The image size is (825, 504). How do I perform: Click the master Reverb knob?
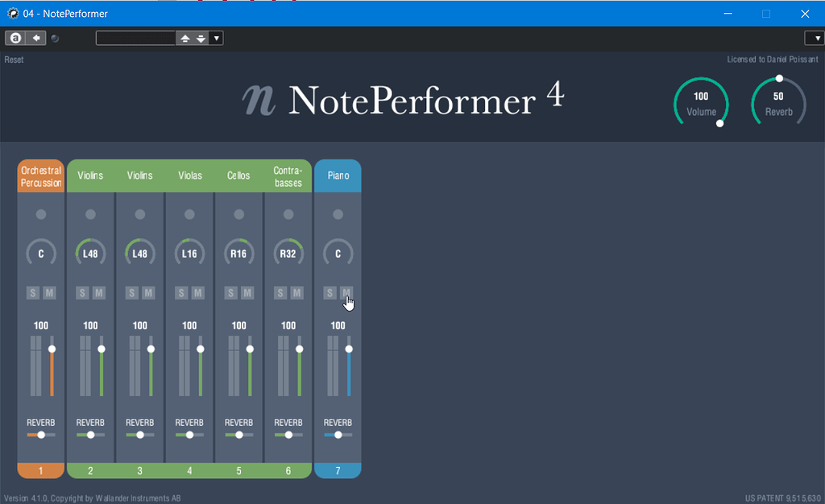point(778,101)
